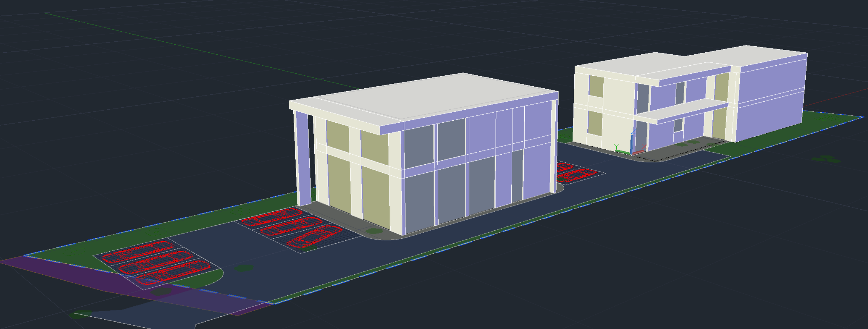Viewport: 868px width, 329px height.
Task: Select the shrub on the driveway near the entrance lot
Action: (x=244, y=268)
